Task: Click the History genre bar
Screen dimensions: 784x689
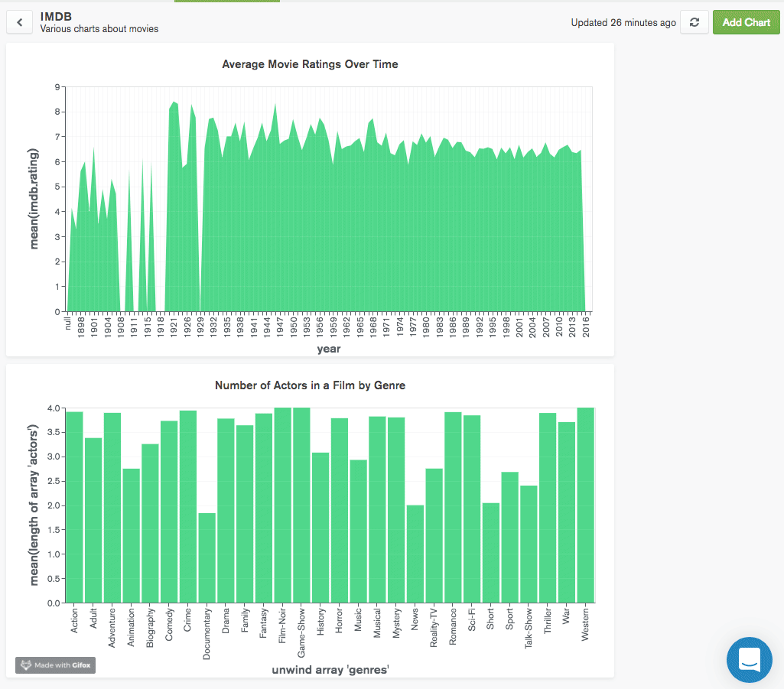Action: click(x=320, y=528)
